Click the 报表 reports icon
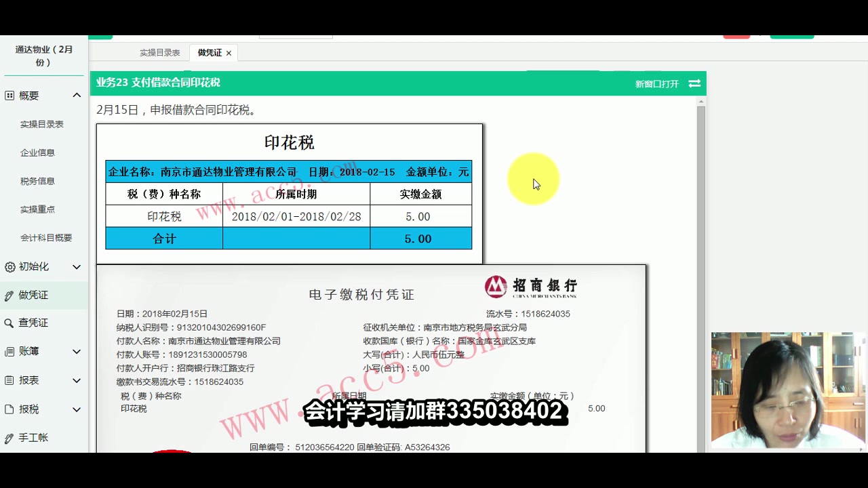Viewport: 868px width, 488px height. pyautogui.click(x=9, y=380)
